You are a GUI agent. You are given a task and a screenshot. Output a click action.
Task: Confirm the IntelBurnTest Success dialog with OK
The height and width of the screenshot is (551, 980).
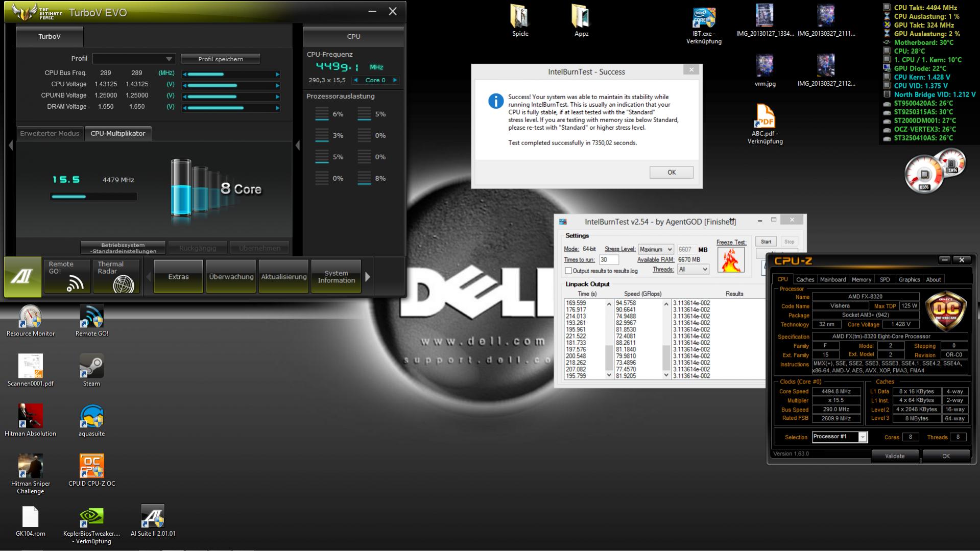coord(672,172)
